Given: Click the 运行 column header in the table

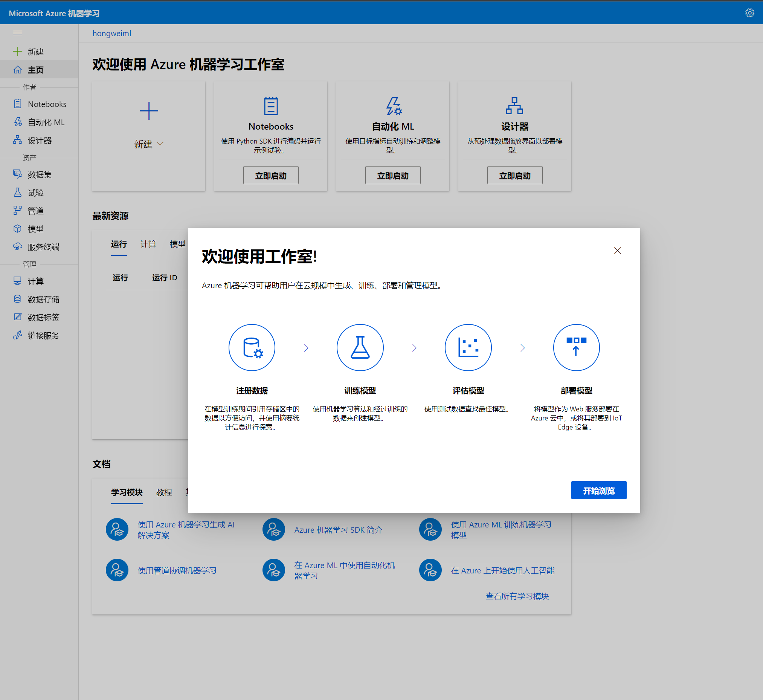Looking at the screenshot, I should coord(121,278).
